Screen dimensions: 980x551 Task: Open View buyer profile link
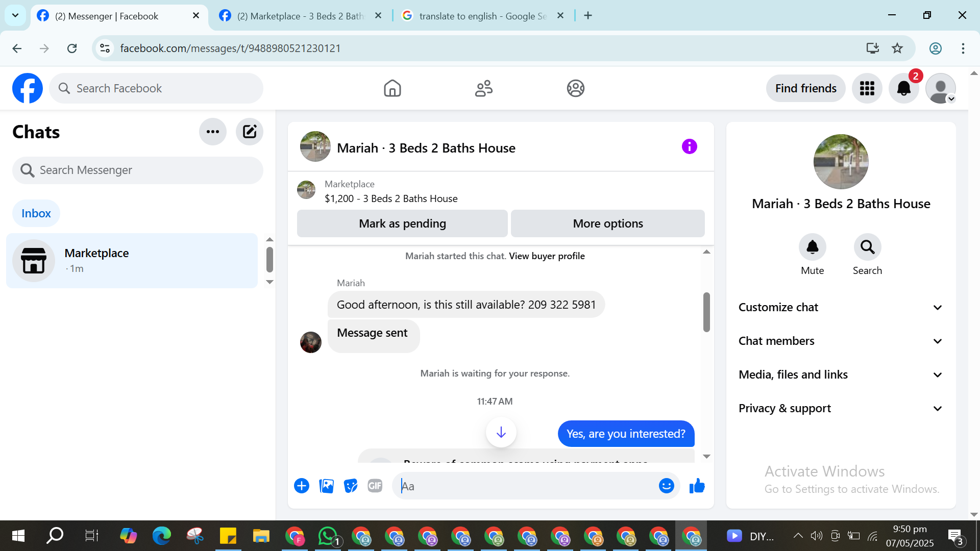pyautogui.click(x=547, y=256)
